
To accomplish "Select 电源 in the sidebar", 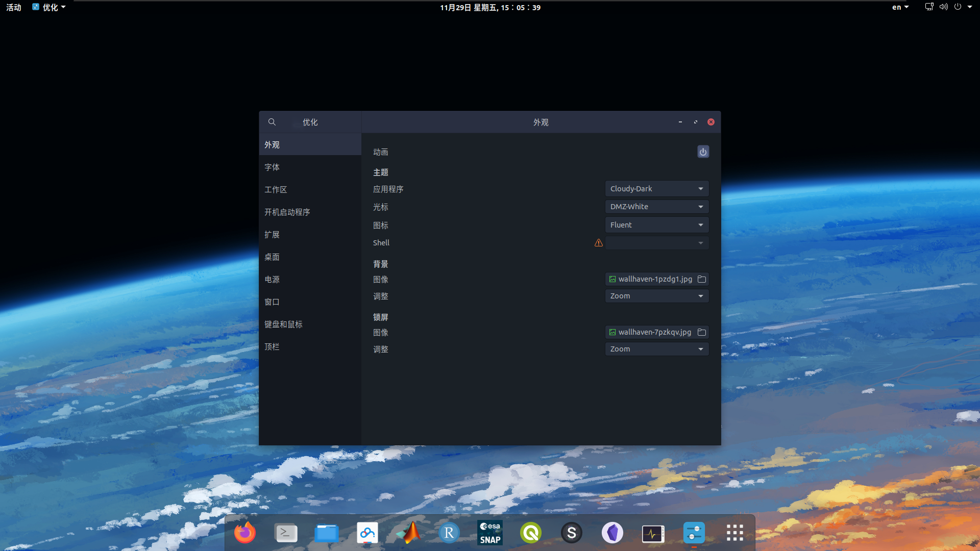I will tap(310, 280).
